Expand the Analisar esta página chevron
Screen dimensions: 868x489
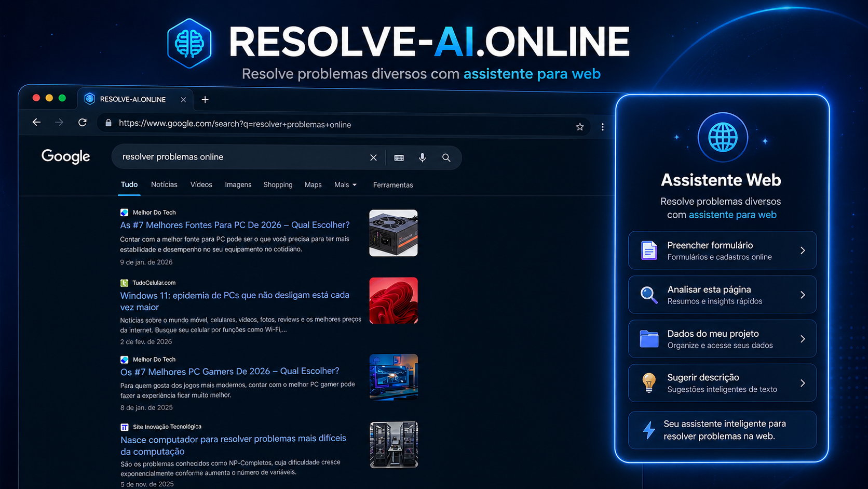[x=803, y=295]
